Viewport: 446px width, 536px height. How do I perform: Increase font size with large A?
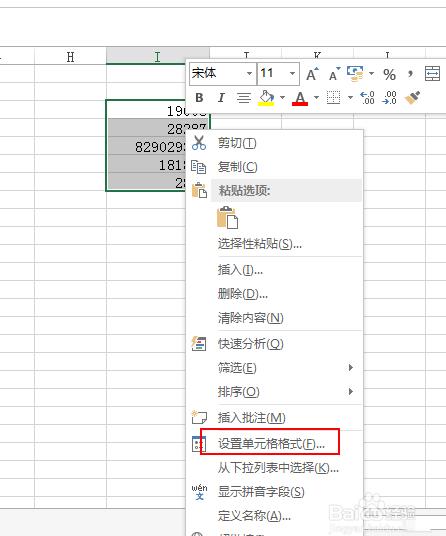point(312,74)
